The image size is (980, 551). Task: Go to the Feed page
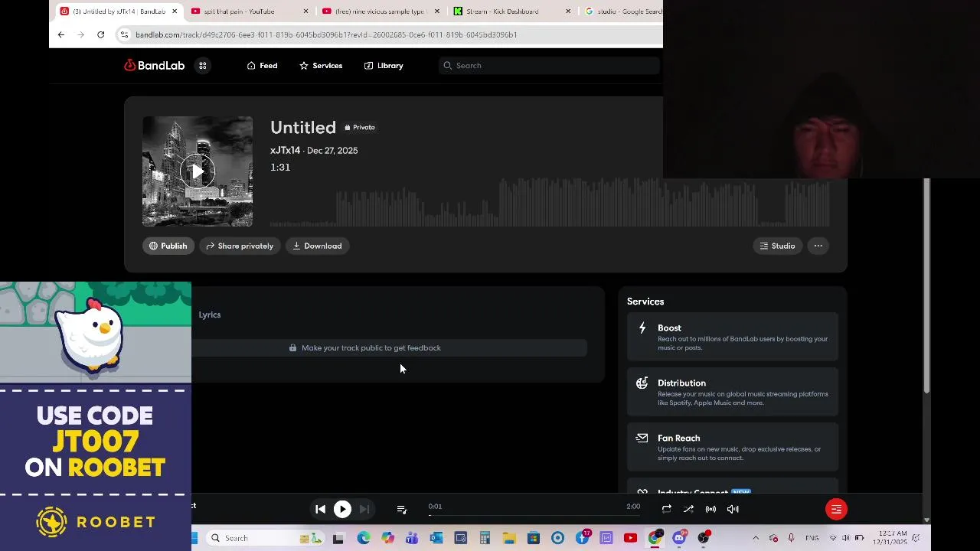(x=262, y=66)
